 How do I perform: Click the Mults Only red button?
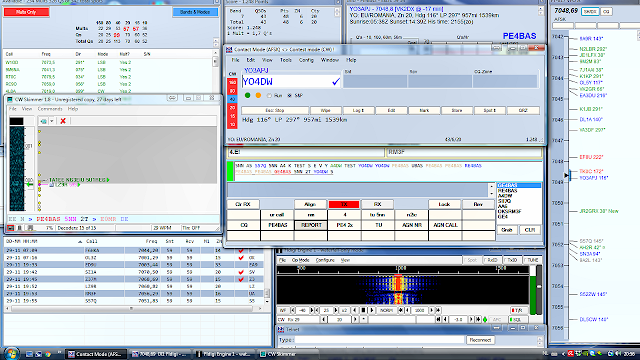tap(27, 12)
